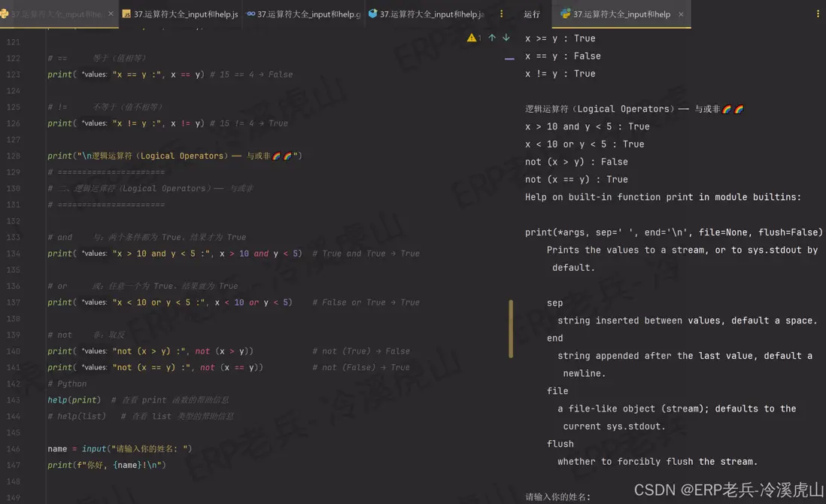The height and width of the screenshot is (504, 826).
Task: Click console output "x == y : False"
Action: (x=563, y=56)
